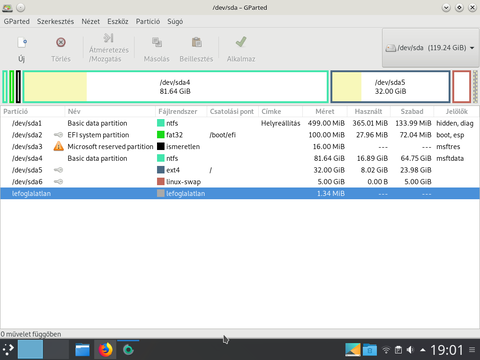
Task: Click EFI system partition name cell
Action: pyautogui.click(x=98, y=135)
